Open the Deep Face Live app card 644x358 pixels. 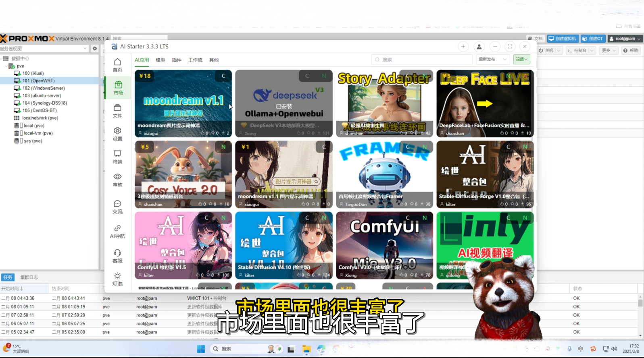(485, 103)
